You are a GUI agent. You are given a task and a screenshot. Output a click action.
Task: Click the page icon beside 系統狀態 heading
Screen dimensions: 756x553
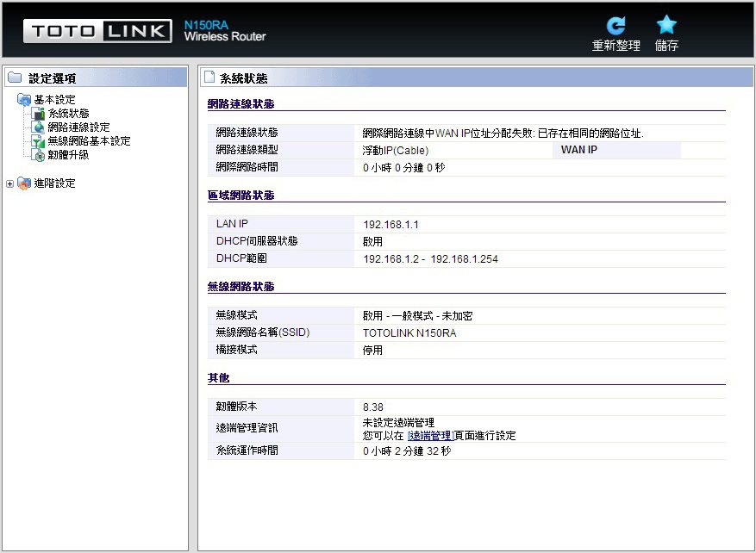pos(209,77)
